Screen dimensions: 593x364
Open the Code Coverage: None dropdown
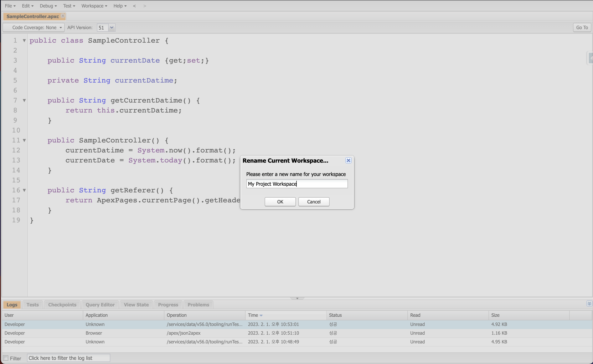[x=34, y=27]
